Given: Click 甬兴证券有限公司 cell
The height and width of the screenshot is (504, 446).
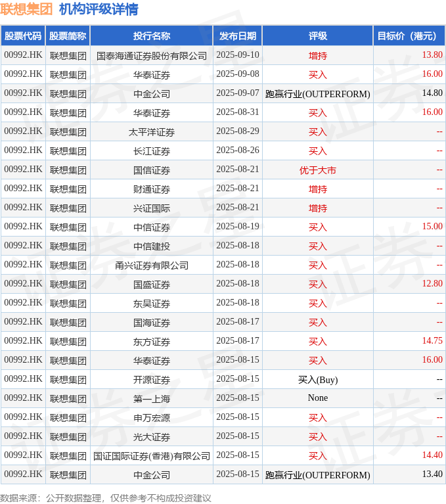Looking at the screenshot, I should pos(152,265).
